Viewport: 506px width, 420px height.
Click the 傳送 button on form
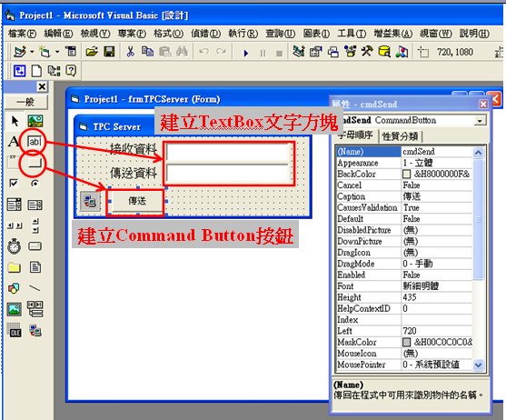(137, 201)
